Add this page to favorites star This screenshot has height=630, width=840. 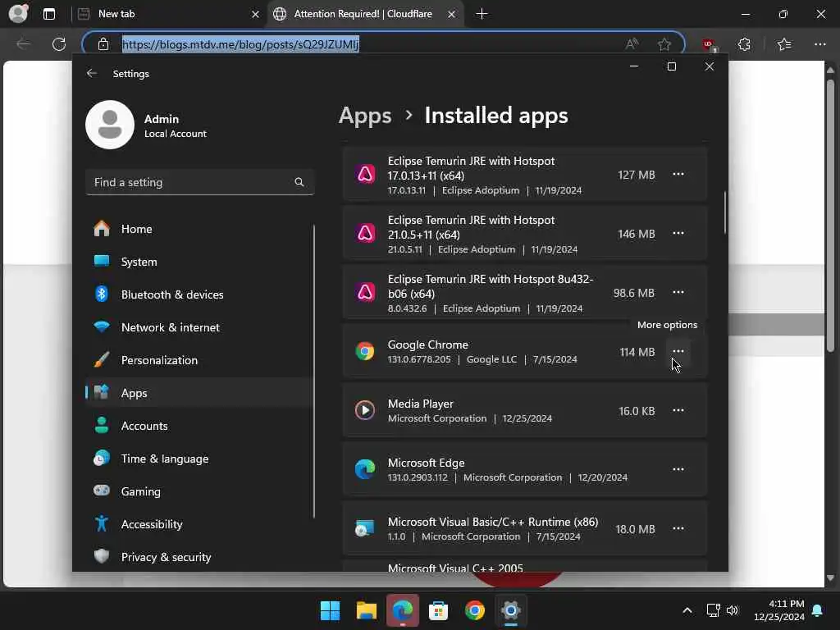(x=664, y=44)
